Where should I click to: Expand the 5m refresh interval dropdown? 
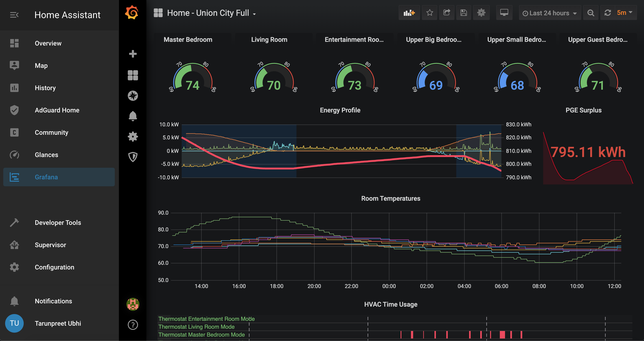click(624, 13)
